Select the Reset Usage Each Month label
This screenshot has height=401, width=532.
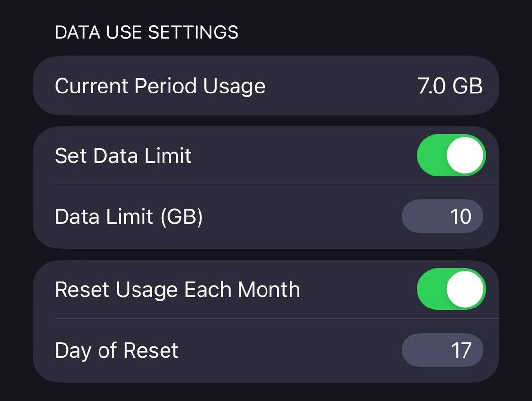177,289
